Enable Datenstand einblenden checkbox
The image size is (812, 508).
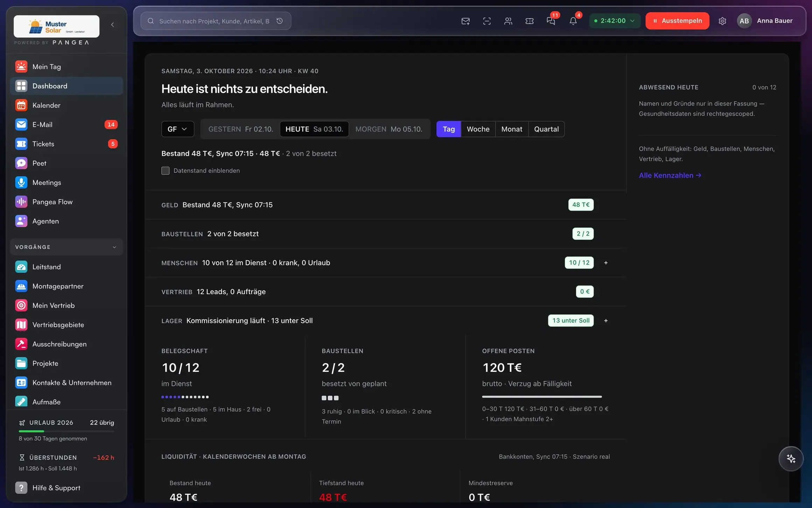point(165,171)
